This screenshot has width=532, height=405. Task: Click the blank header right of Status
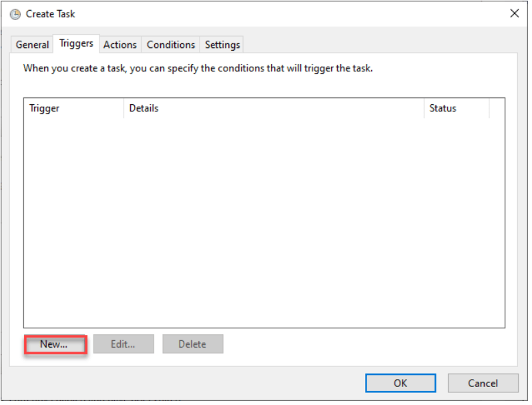pos(497,108)
